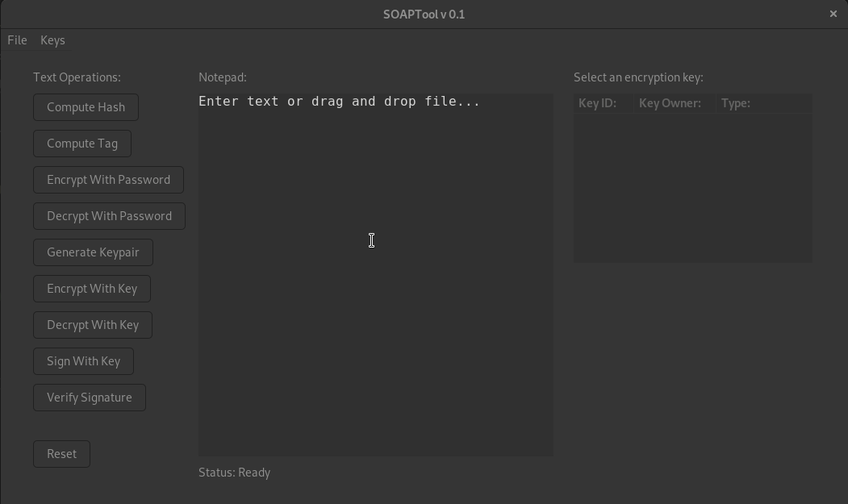Click the Reset button
The height and width of the screenshot is (504, 848).
[61, 454]
